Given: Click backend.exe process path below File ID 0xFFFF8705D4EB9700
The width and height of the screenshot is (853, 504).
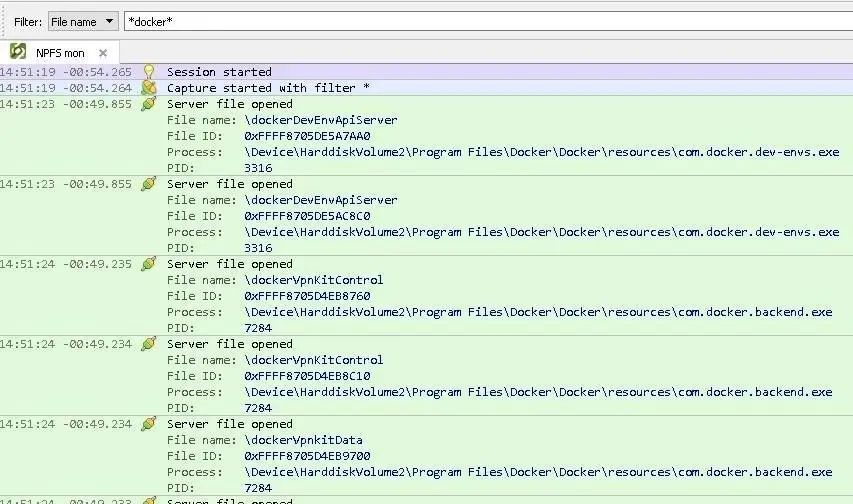Looking at the screenshot, I should point(539,472).
